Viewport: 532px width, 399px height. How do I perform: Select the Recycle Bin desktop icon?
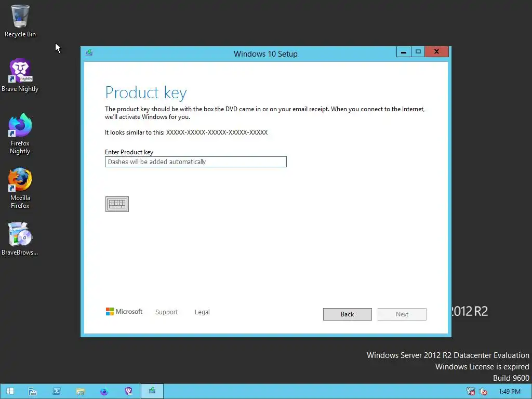point(20,21)
